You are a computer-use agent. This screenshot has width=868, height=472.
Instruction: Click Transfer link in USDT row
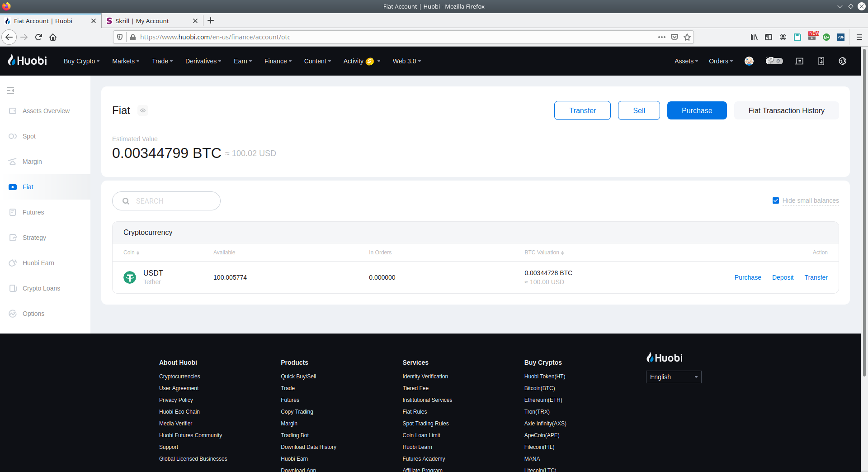[816, 277]
